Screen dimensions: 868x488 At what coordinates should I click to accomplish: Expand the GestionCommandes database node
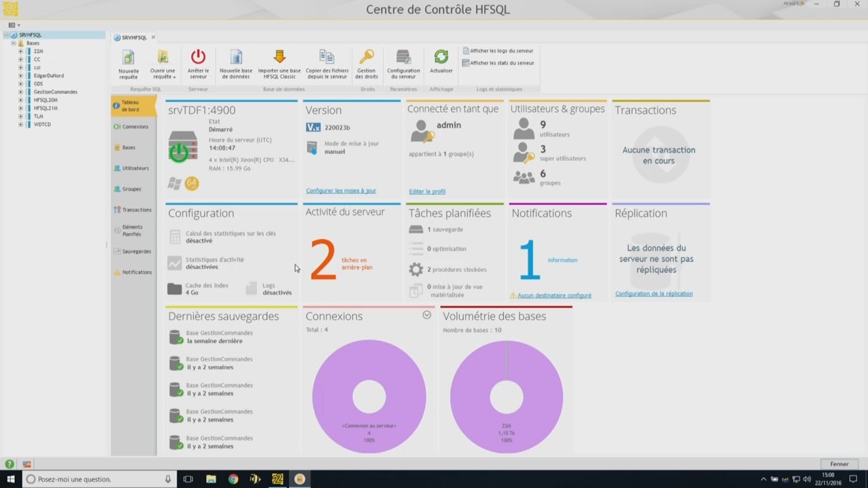[x=20, y=91]
